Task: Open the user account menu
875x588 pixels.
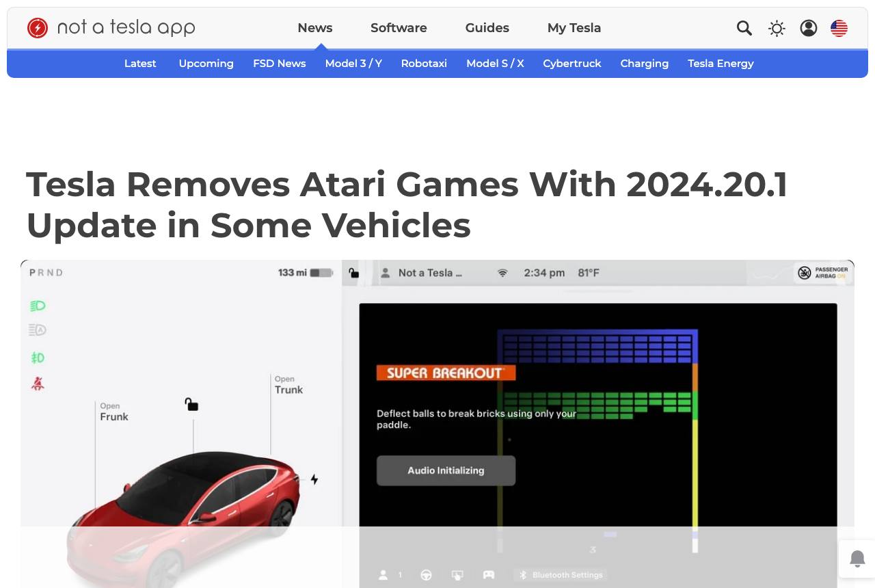Action: pos(809,28)
